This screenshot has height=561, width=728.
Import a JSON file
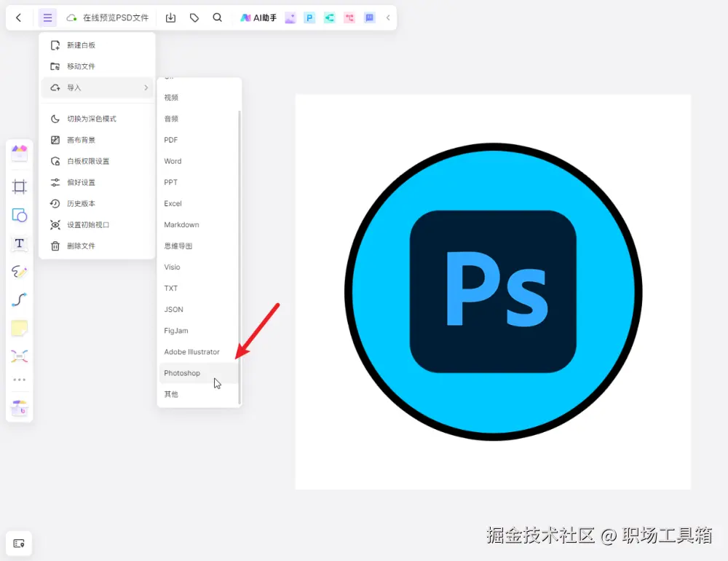point(198,310)
